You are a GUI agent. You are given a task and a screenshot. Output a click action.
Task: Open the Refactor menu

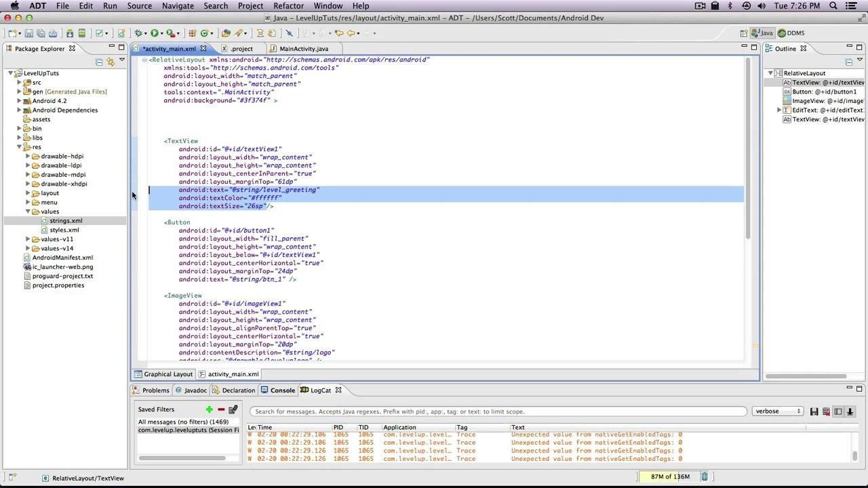tap(288, 5)
